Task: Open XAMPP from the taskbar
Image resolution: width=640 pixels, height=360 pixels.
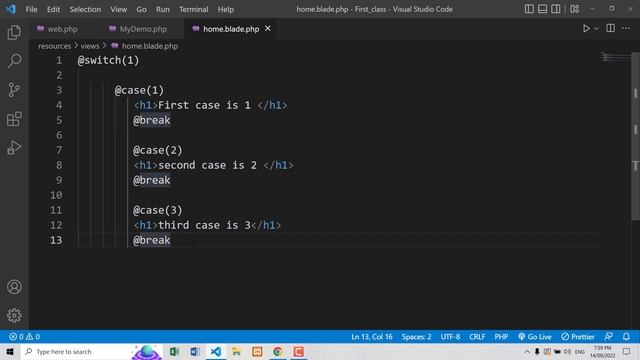Action: 257,351
